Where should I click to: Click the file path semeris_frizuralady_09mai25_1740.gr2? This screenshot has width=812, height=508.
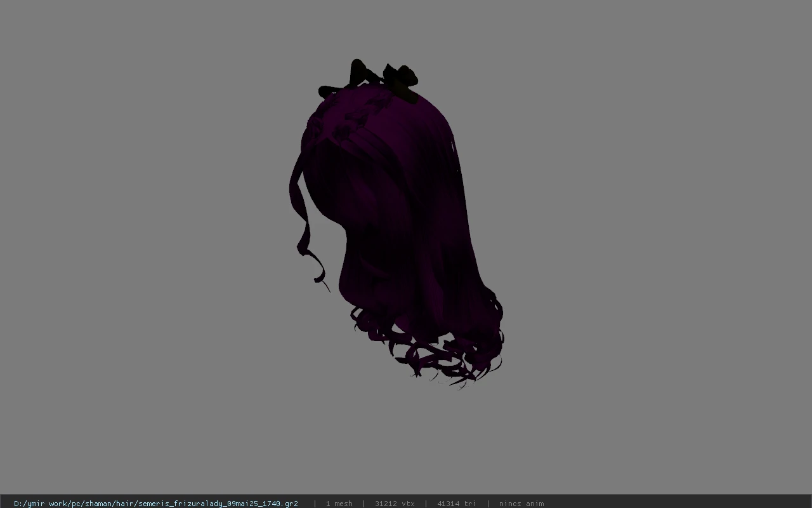coord(156,504)
